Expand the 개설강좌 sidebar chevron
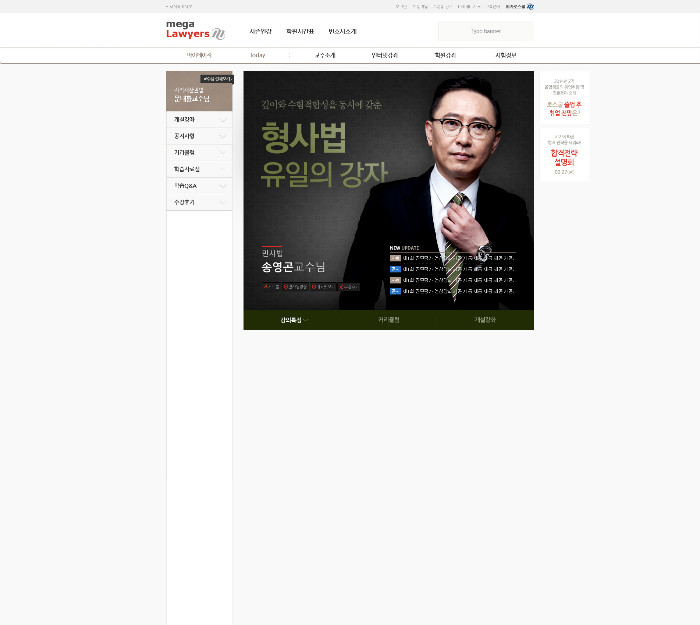The width and height of the screenshot is (700, 625). tap(223, 120)
